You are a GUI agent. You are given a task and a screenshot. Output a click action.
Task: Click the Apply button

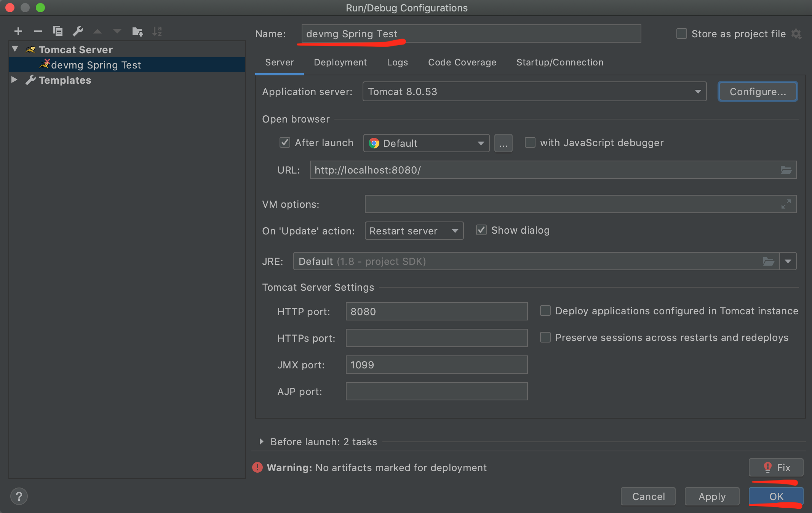[712, 496]
